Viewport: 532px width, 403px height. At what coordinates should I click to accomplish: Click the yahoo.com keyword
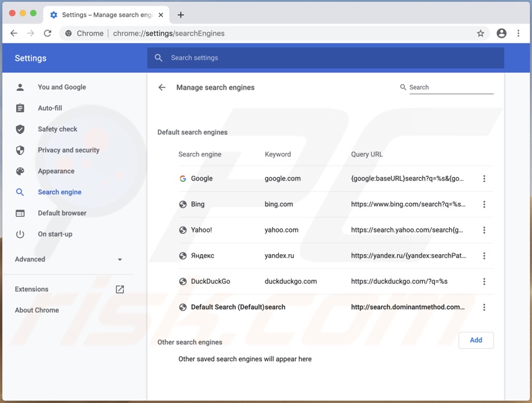281,230
